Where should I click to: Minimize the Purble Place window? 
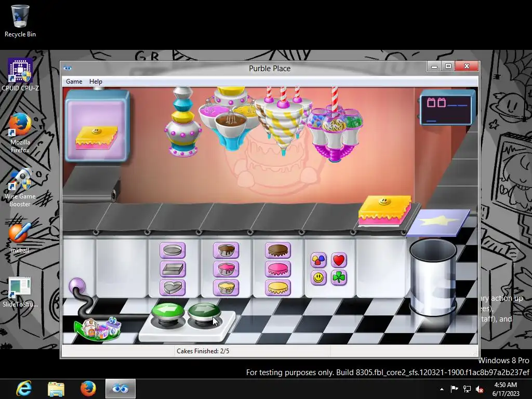(434, 66)
